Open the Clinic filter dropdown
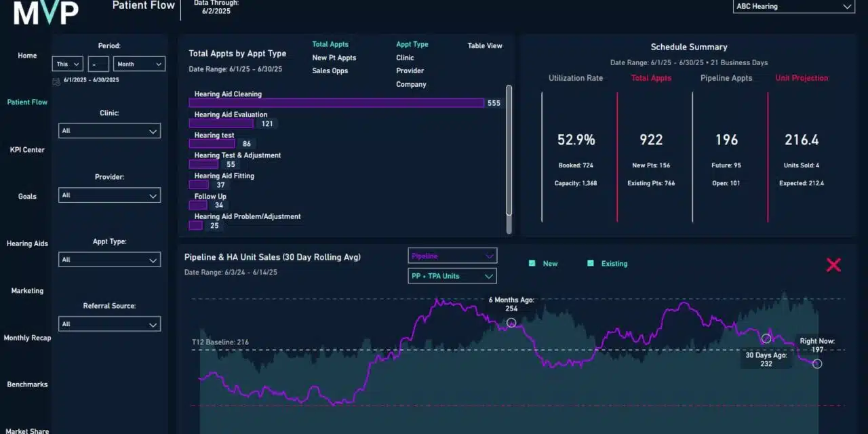 point(109,131)
